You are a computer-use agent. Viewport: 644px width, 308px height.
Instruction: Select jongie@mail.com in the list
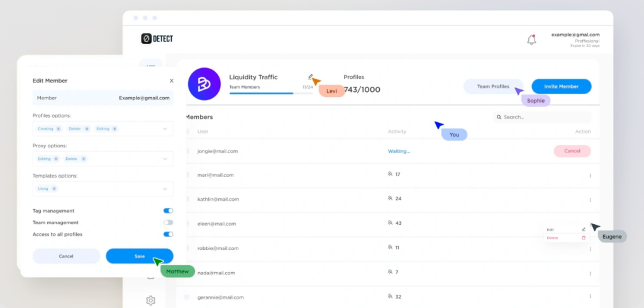(218, 151)
